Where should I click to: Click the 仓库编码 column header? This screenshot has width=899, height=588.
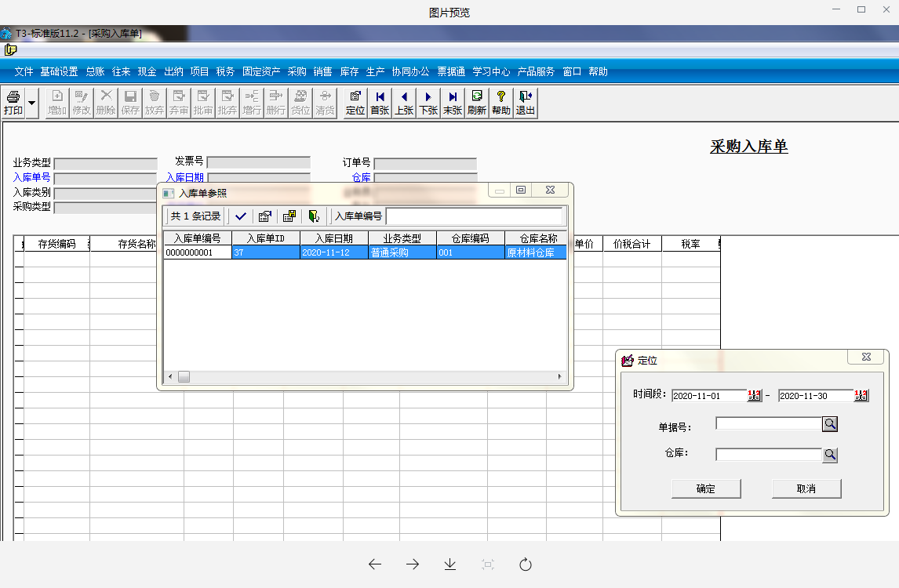tap(470, 238)
